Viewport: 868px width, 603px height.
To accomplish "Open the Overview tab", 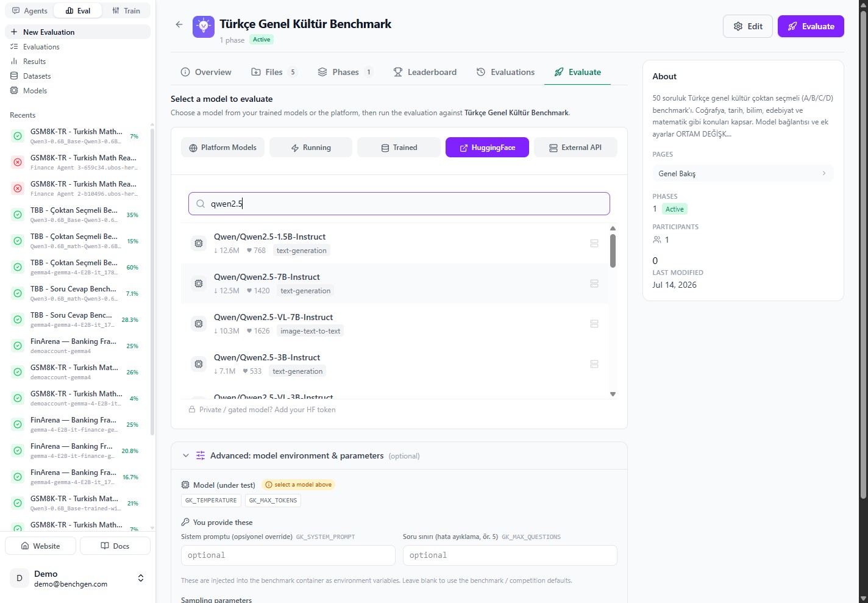I will tap(206, 72).
